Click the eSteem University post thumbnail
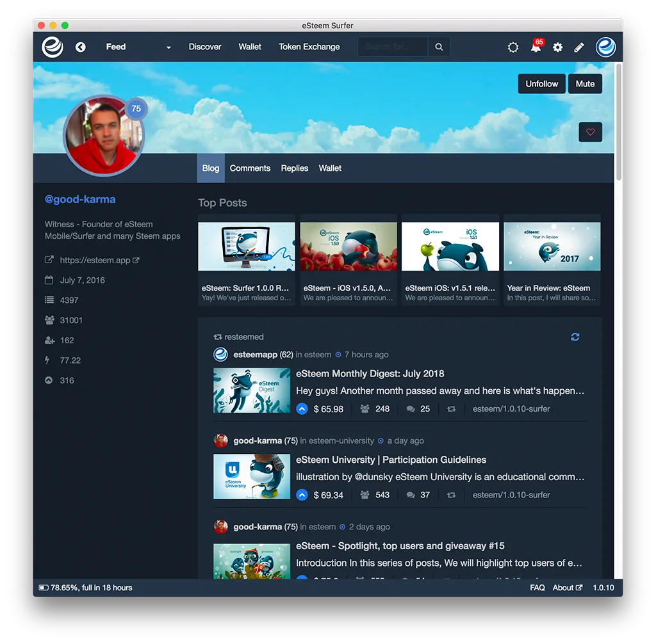This screenshot has width=656, height=644. pos(252,477)
